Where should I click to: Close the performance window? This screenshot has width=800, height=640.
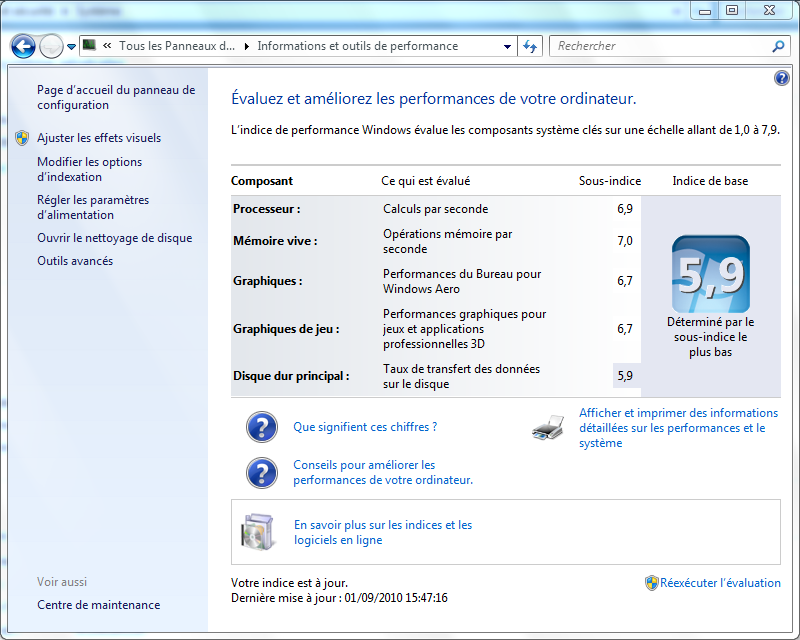[x=769, y=10]
